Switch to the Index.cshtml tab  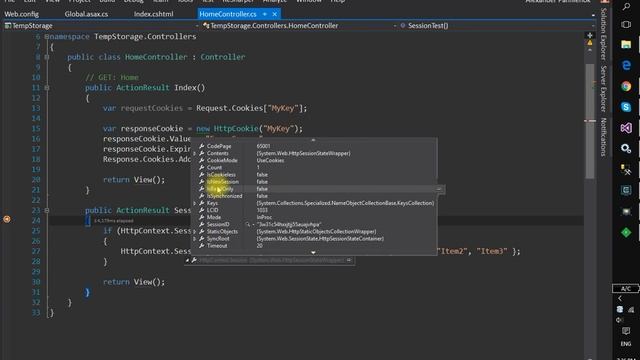[x=153, y=14]
